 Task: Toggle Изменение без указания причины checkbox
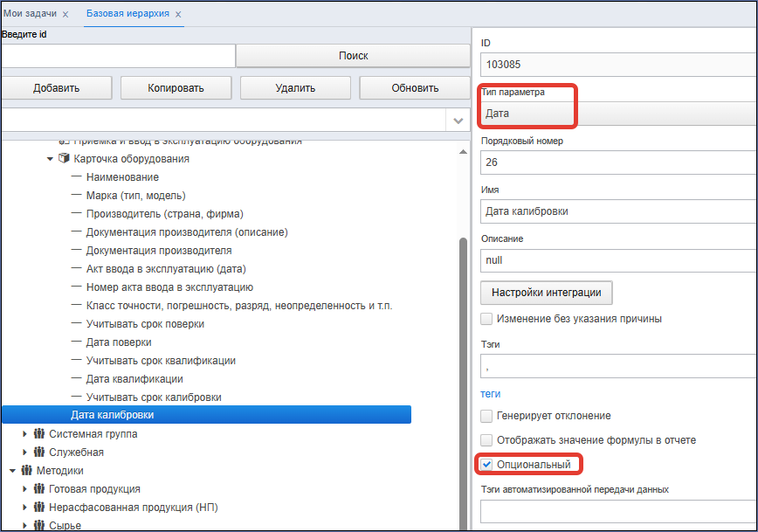click(x=486, y=319)
